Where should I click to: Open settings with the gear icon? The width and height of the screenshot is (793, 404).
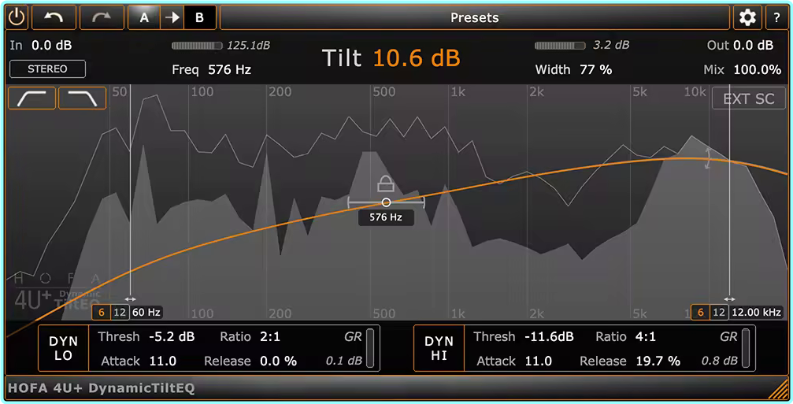[747, 18]
